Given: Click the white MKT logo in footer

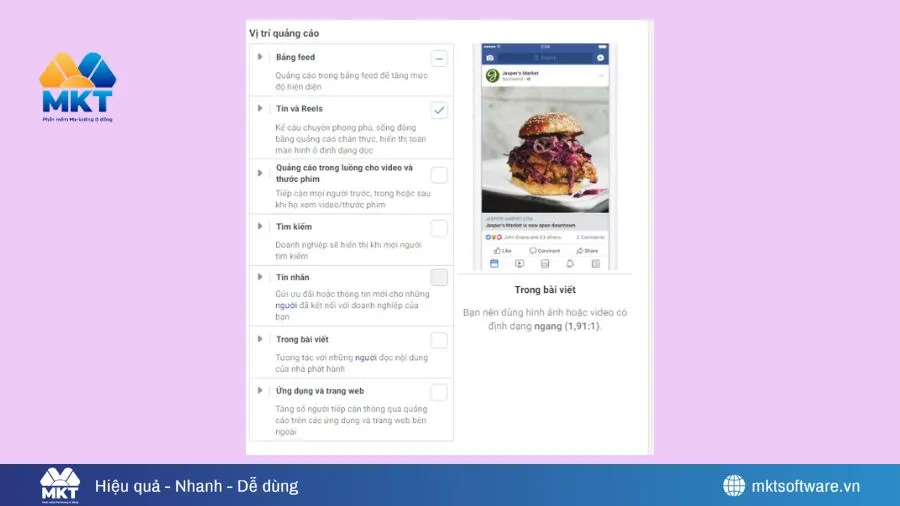Looking at the screenshot, I should point(60,485).
